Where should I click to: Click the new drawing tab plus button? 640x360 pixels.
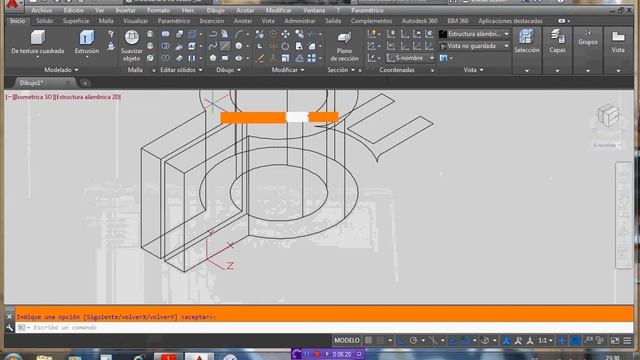[x=85, y=83]
